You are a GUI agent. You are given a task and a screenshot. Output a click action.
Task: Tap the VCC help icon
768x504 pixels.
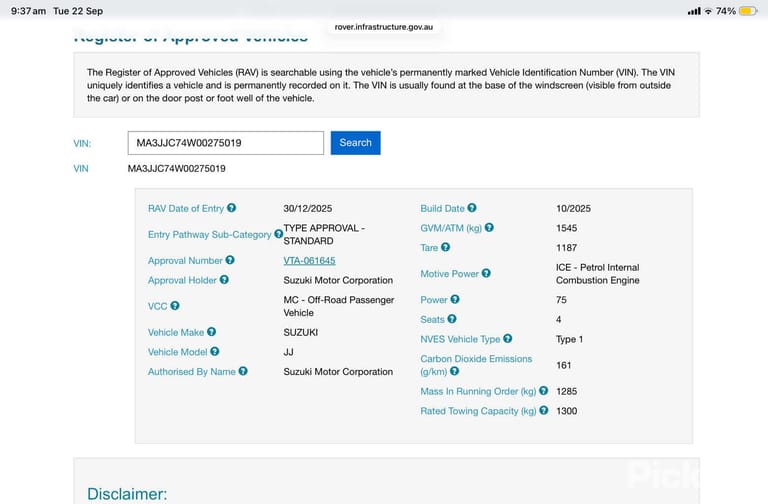175,305
